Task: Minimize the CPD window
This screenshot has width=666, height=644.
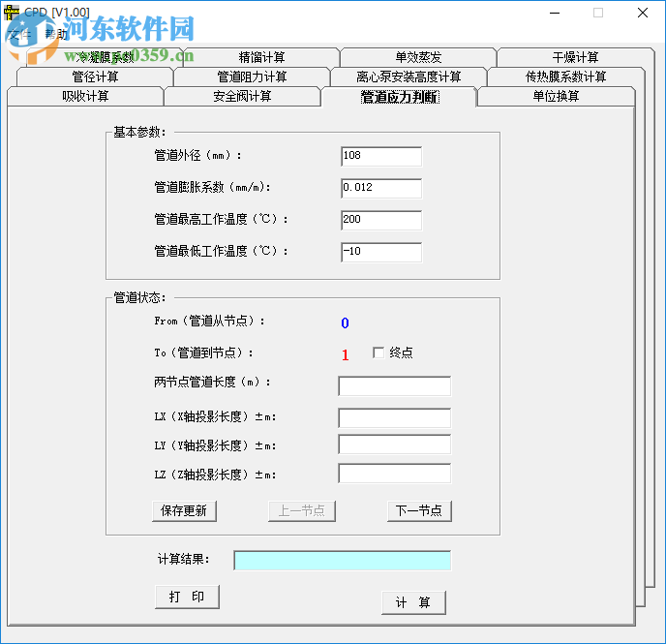Action: pos(555,13)
